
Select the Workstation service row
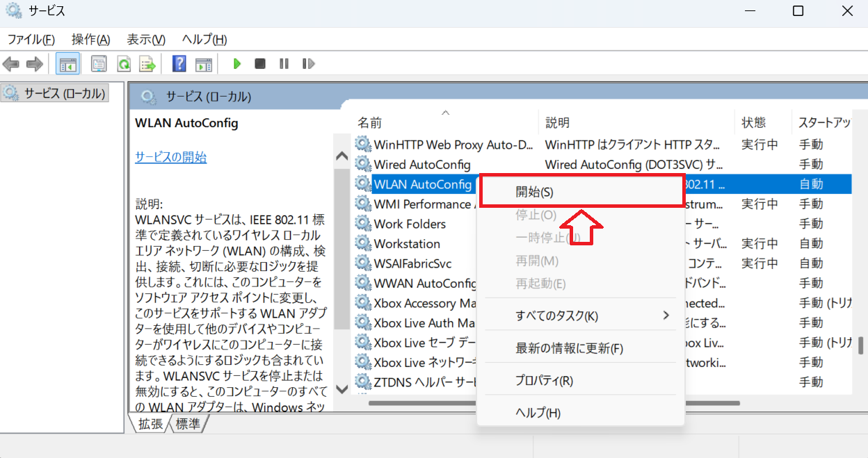point(407,244)
